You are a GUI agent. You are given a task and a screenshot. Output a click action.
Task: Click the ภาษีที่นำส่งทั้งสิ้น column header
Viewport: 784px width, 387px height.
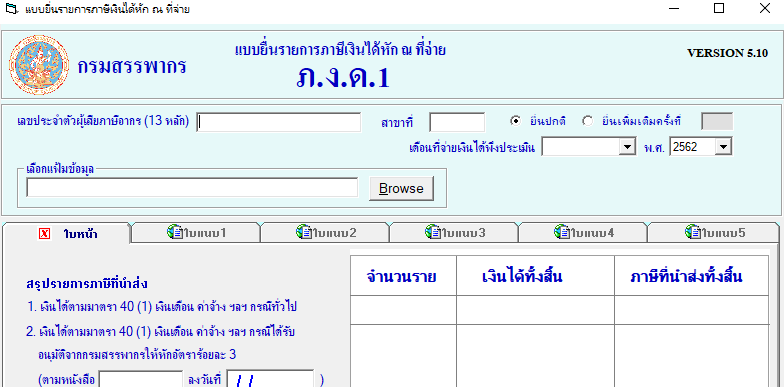[x=692, y=276]
